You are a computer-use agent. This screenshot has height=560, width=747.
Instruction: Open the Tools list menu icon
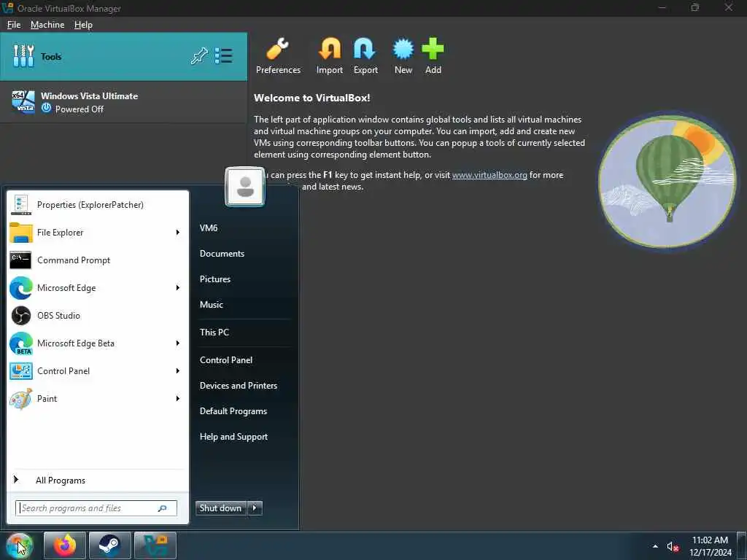223,56
